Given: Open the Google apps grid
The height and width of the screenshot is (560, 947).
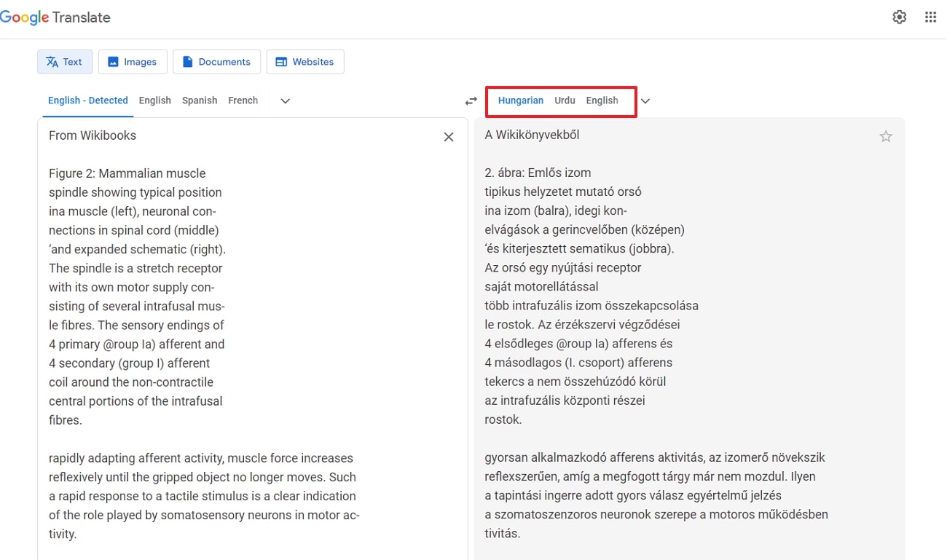Looking at the screenshot, I should tap(930, 17).
